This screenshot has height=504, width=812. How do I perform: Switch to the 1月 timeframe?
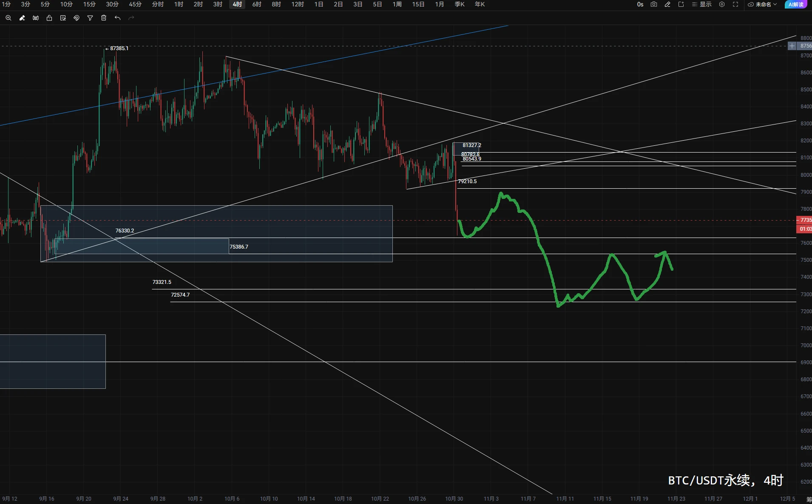pyautogui.click(x=440, y=4)
